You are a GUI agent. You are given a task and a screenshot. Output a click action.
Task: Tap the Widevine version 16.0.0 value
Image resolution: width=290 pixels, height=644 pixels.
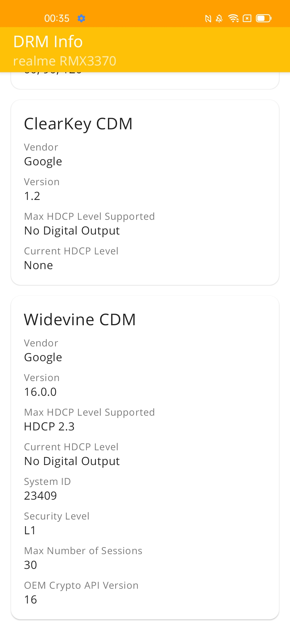coord(40,392)
